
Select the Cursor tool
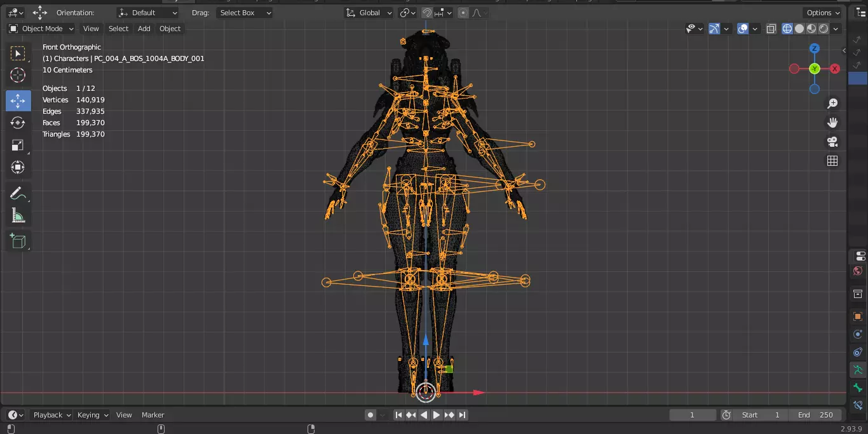pyautogui.click(x=18, y=75)
